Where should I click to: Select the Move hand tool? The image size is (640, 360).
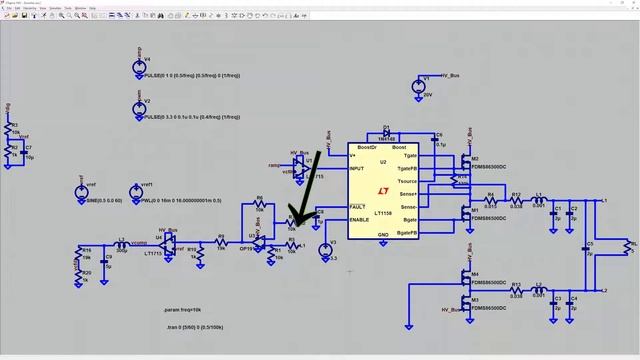click(x=249, y=16)
